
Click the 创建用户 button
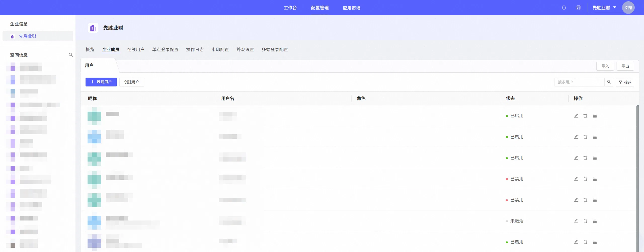click(x=132, y=82)
